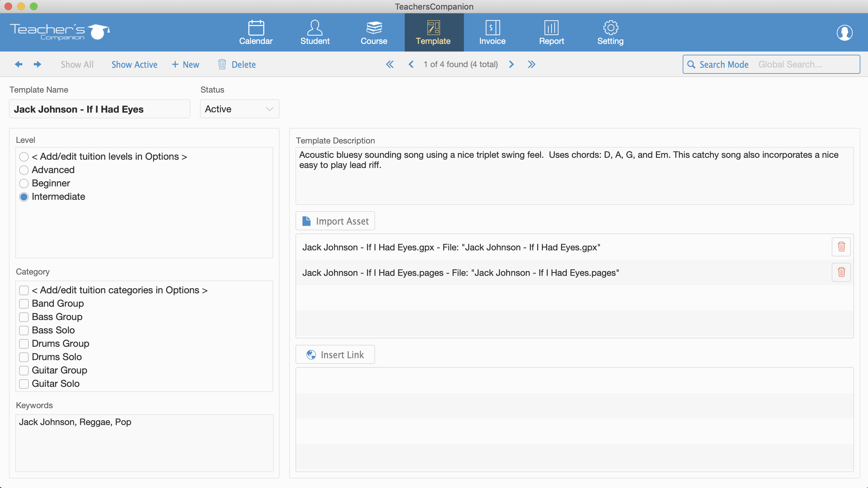Click the Import Asset document icon

pos(306,221)
